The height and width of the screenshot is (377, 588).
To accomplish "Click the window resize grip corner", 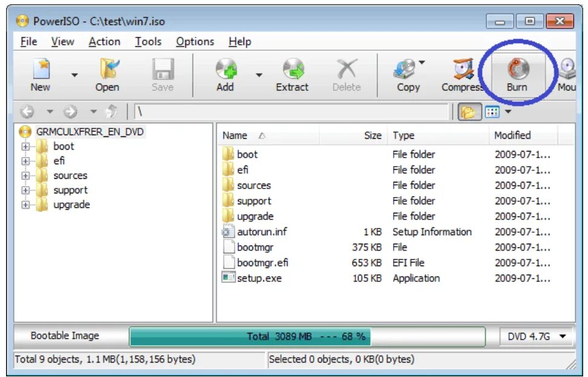I will [x=571, y=363].
